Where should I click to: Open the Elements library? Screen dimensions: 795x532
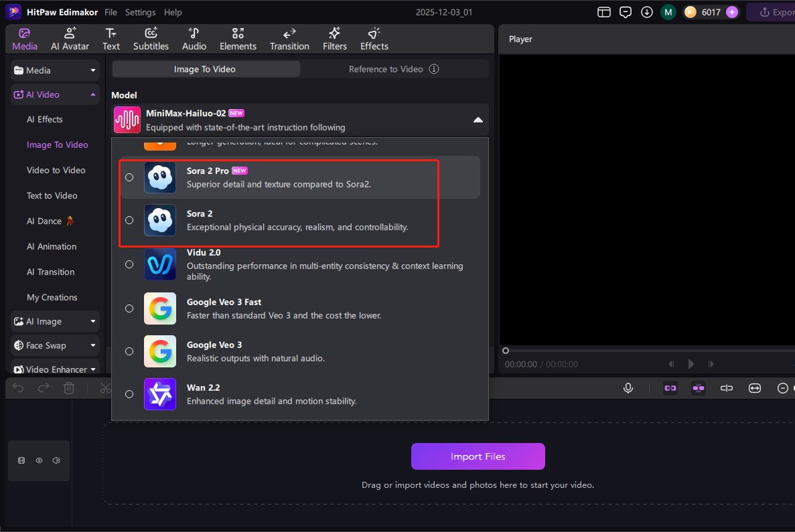pos(238,38)
